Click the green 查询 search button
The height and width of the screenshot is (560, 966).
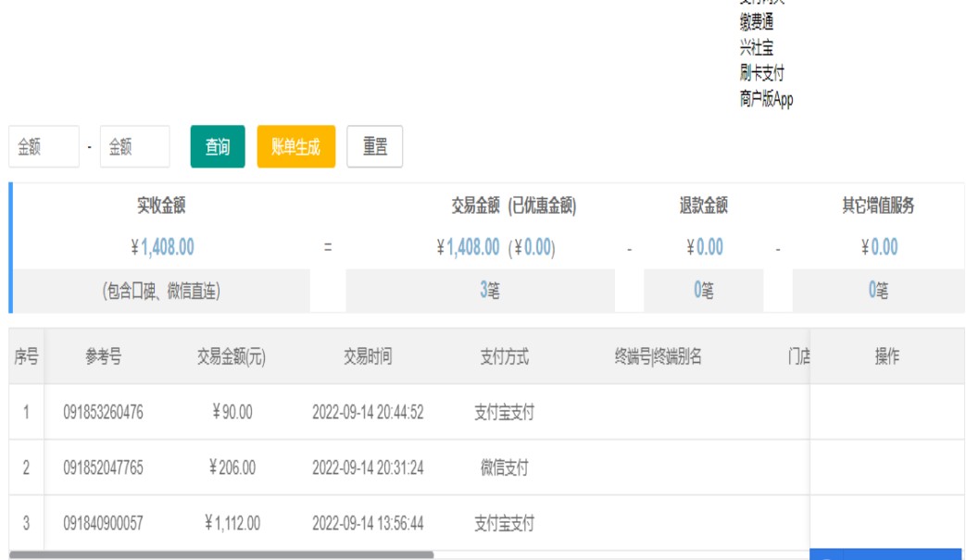218,147
